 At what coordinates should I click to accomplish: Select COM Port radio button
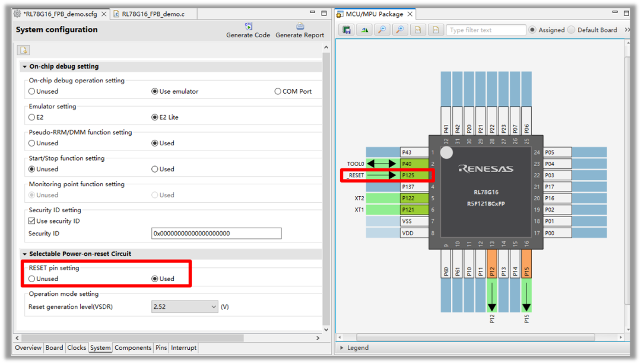click(x=278, y=91)
